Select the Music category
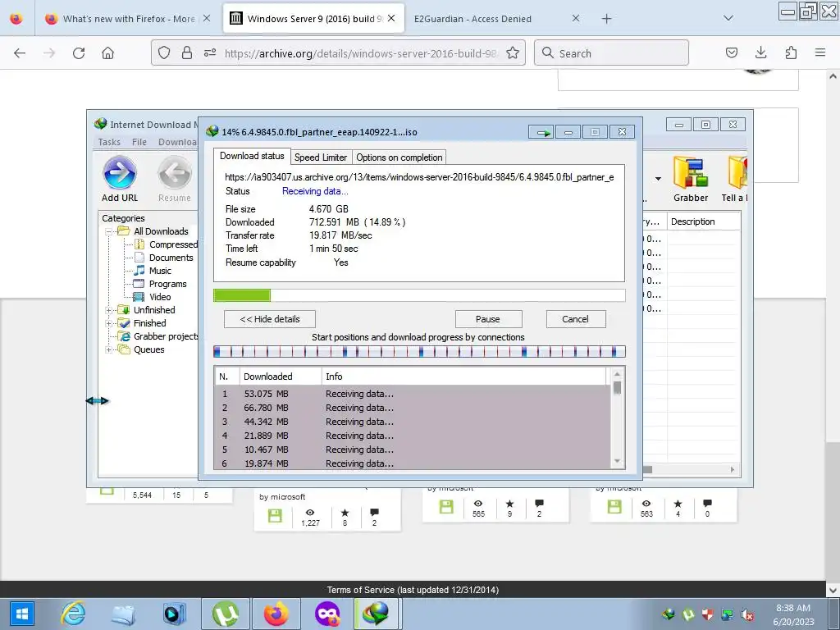840x630 pixels. coord(160,271)
